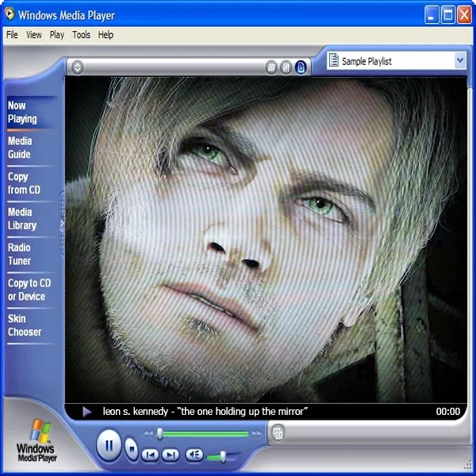Click the track title "the one holding up the mirror"
The image size is (476, 476).
point(242,411)
